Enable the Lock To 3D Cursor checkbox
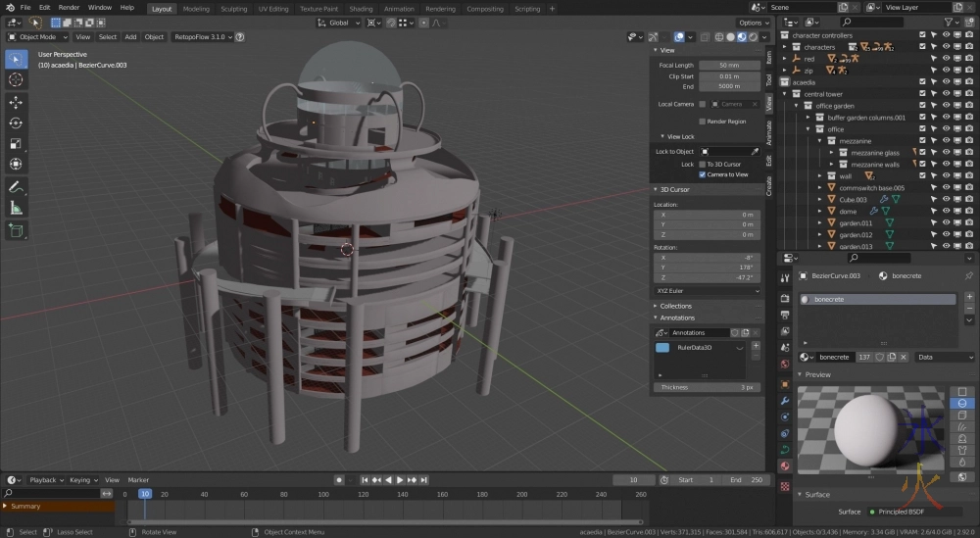The height and width of the screenshot is (538, 980). coord(702,164)
